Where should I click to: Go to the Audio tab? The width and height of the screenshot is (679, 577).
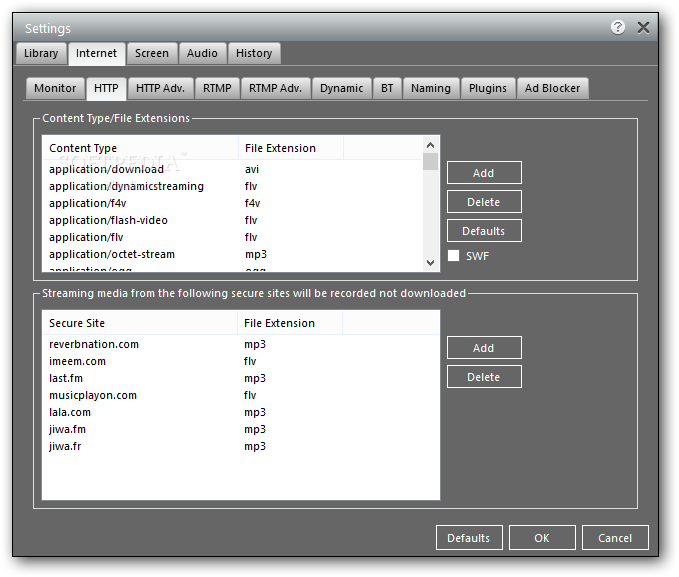click(202, 53)
